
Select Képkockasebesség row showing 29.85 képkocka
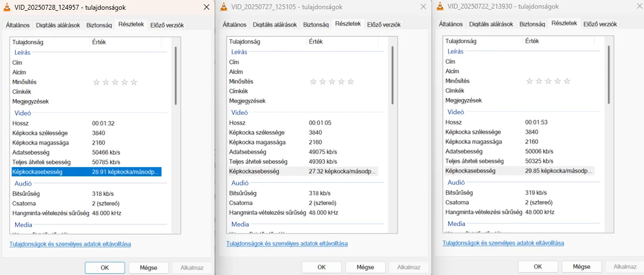click(x=518, y=170)
